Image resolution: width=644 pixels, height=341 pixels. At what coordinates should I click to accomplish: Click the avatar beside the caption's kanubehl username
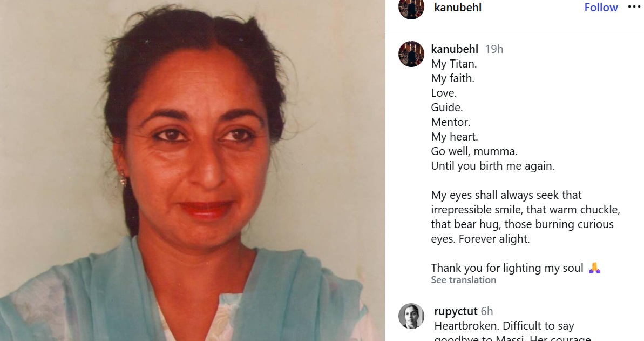411,54
